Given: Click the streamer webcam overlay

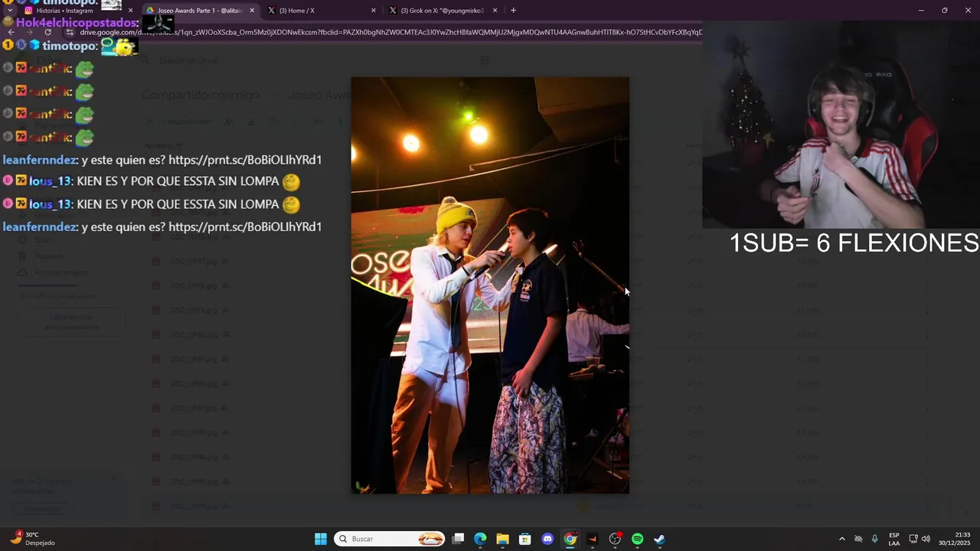Looking at the screenshot, I should [x=841, y=124].
